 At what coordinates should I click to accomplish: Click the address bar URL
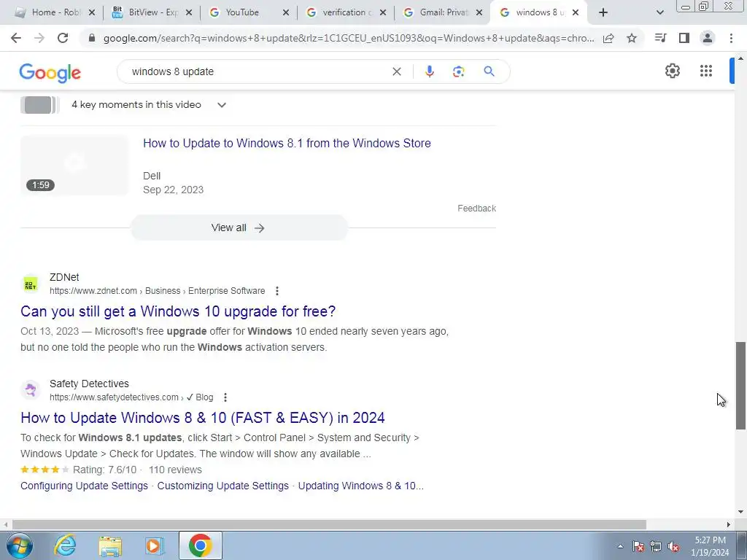(x=349, y=38)
